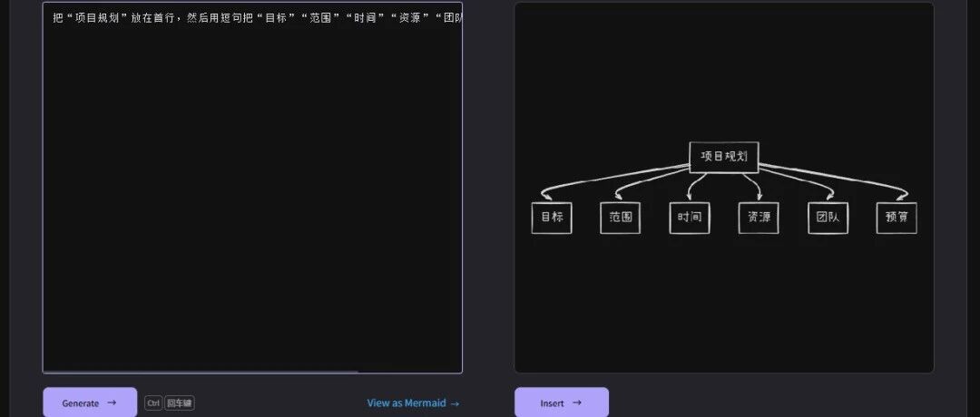Click the horizontal scrollbar under the prompt box
Image resolution: width=980 pixels, height=417 pixels.
(201, 372)
